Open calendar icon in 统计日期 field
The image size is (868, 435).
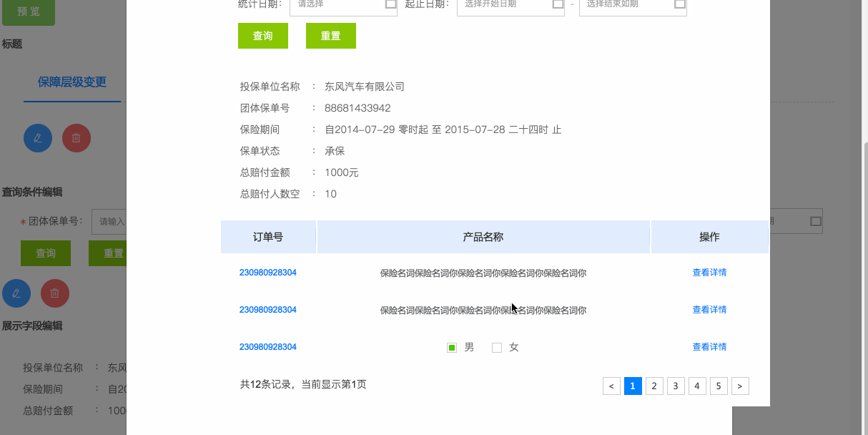click(390, 4)
